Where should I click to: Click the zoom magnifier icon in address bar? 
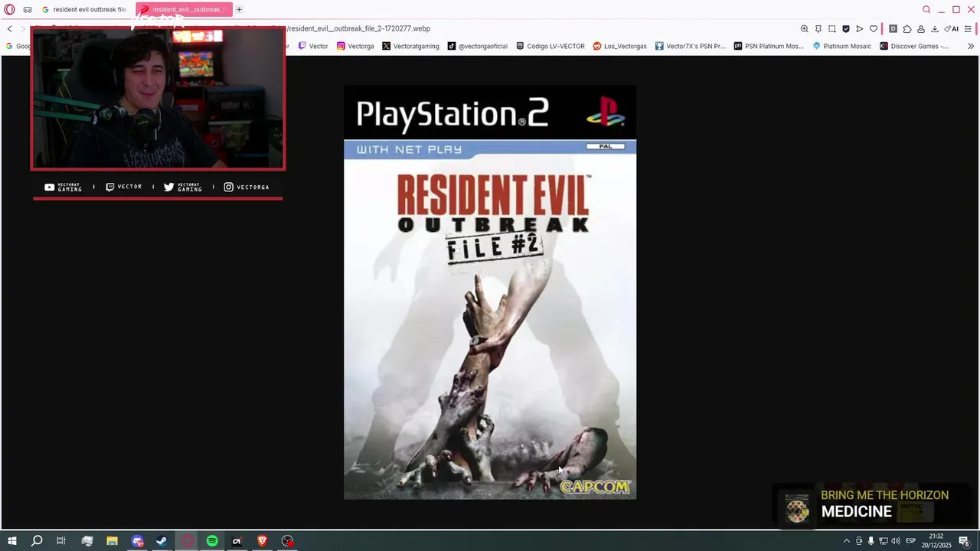(x=805, y=28)
